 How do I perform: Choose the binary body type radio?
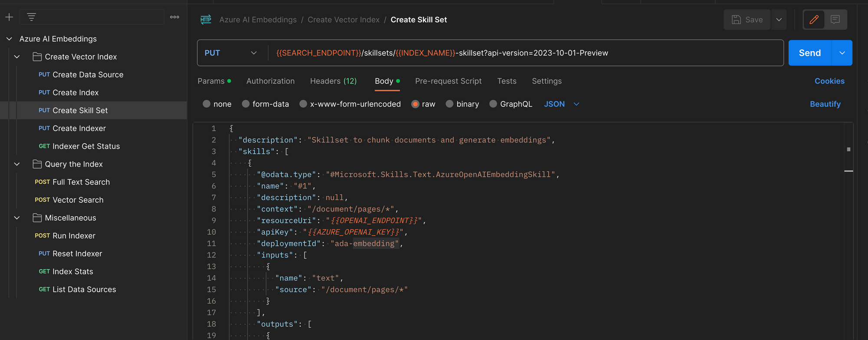point(450,104)
